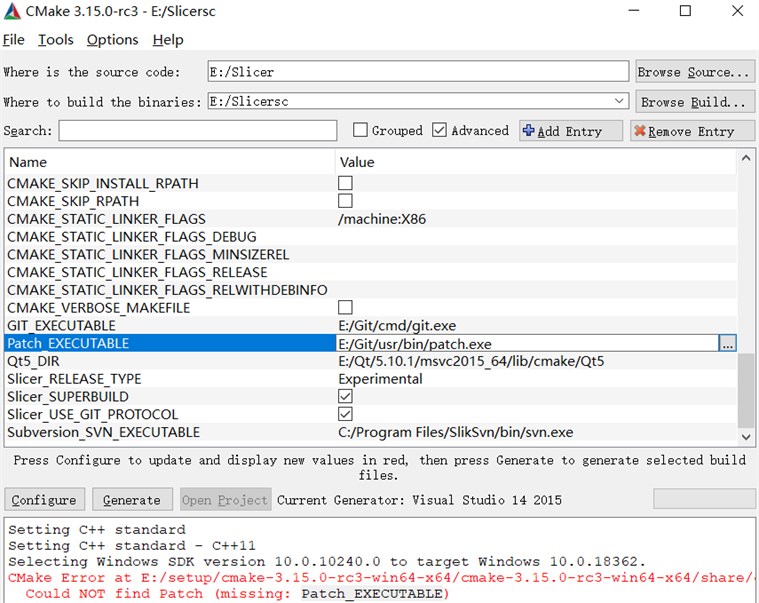The width and height of the screenshot is (759, 603).
Task: Open the Options menu
Action: 112,40
